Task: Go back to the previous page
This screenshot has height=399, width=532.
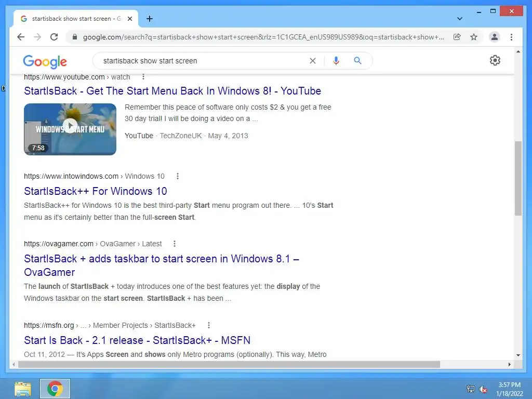Action: coord(21,37)
